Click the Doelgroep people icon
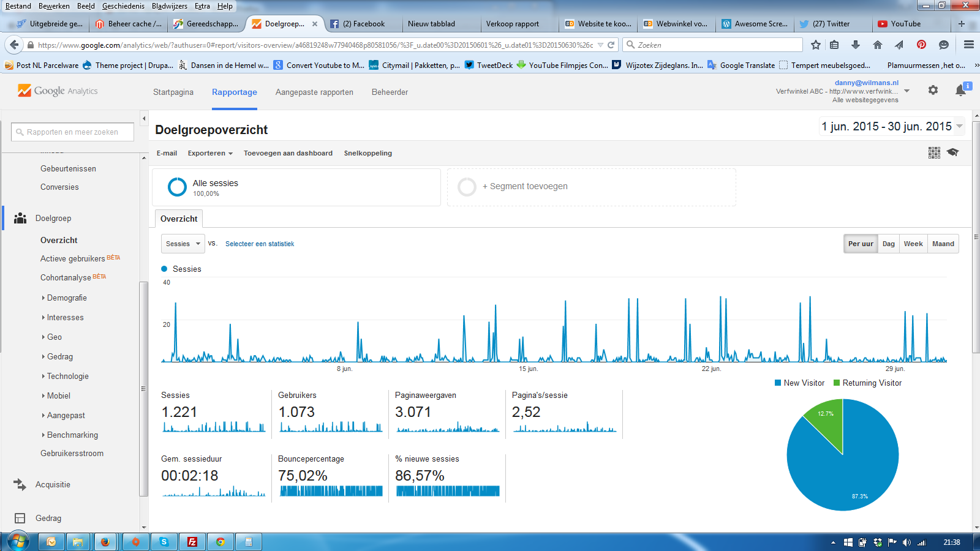 [20, 218]
